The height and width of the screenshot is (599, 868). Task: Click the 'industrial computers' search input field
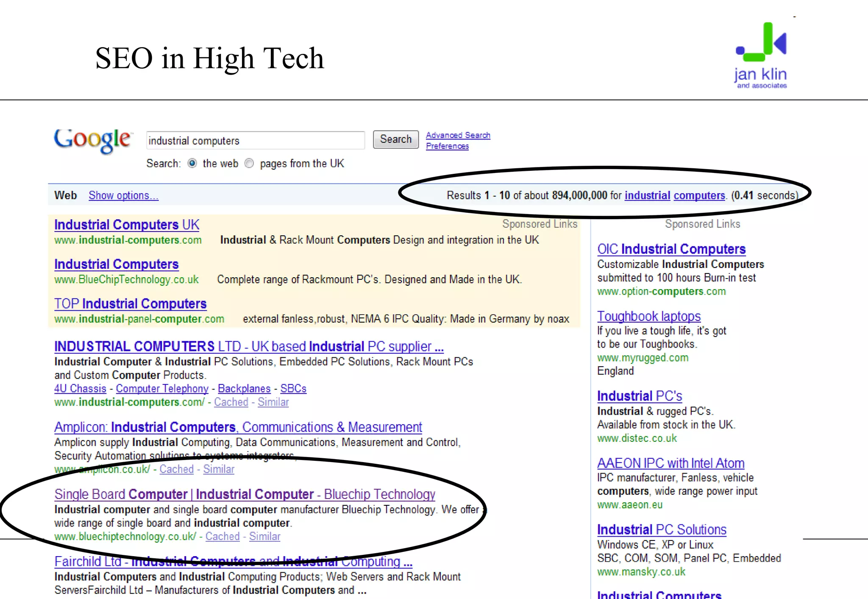pyautogui.click(x=256, y=140)
